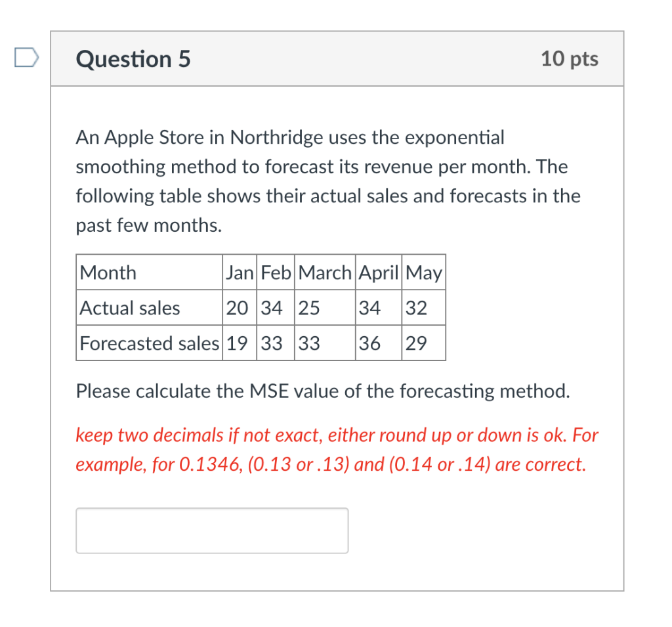Click inside the answer input box
672x627 pixels.
coord(211,530)
